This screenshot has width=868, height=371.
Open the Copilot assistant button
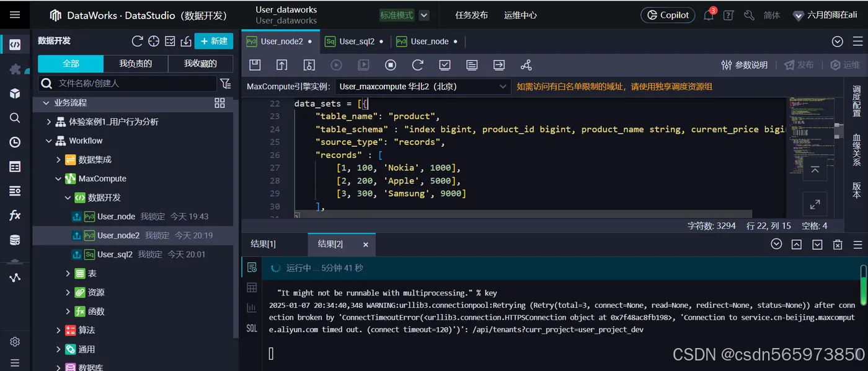668,15
